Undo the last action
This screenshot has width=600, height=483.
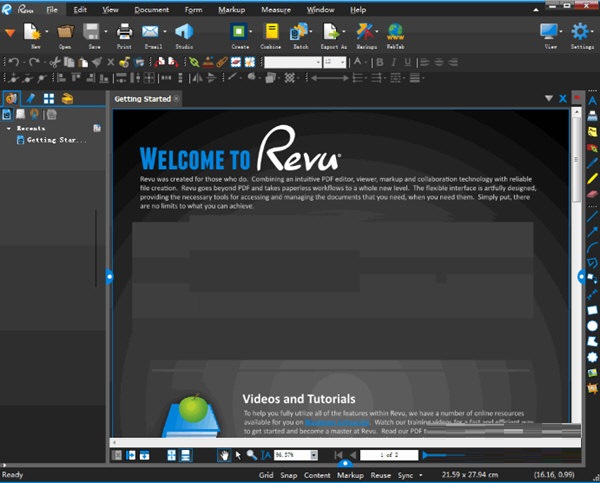coord(14,62)
